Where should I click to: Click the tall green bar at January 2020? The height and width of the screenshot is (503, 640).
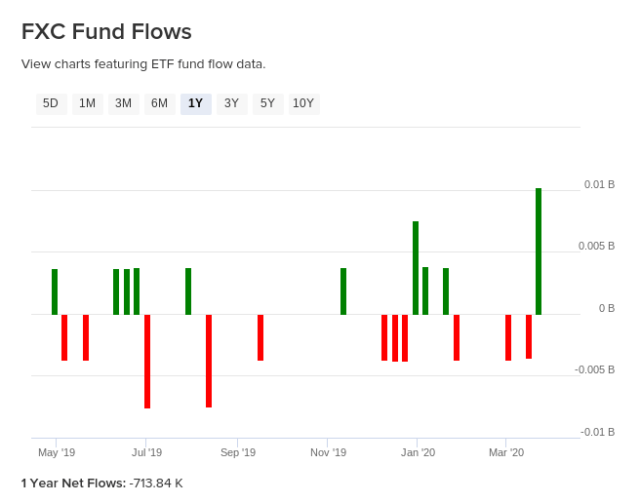tap(415, 267)
